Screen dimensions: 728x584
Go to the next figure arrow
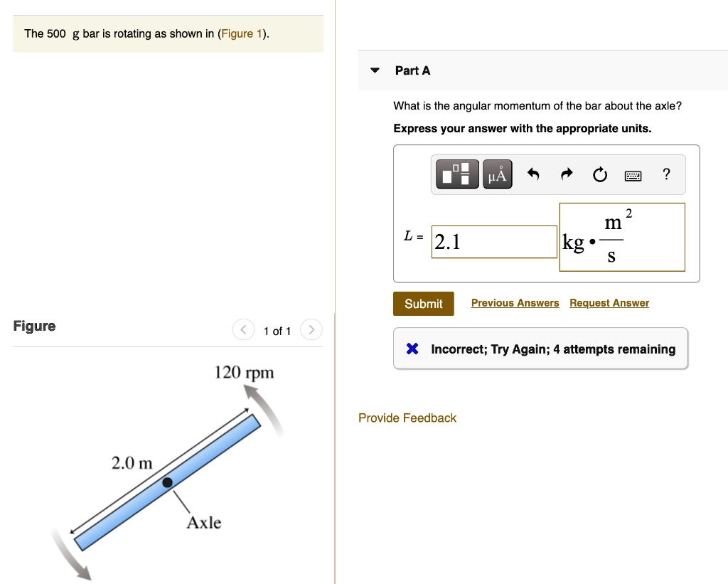tap(311, 329)
